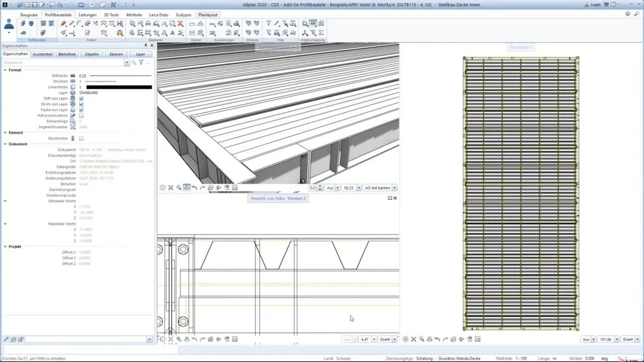Collapse the Dokument section
Viewport: 644px width, 362px height.
pyautogui.click(x=5, y=144)
